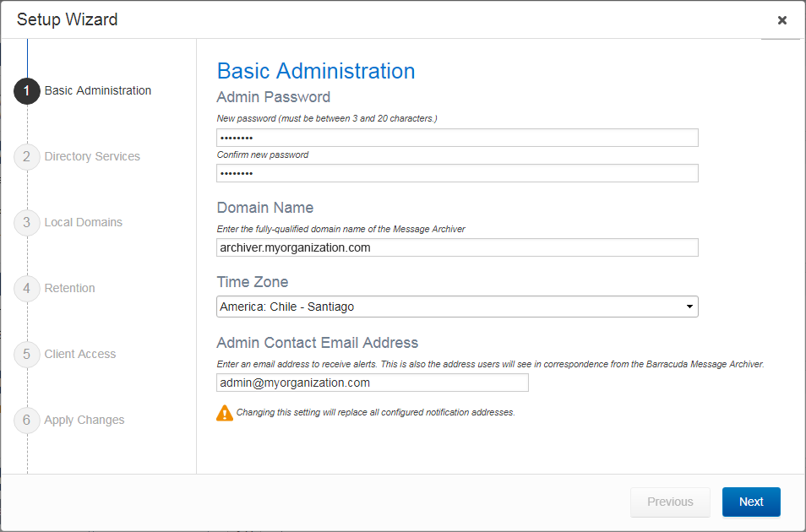Click the Next button

point(751,502)
